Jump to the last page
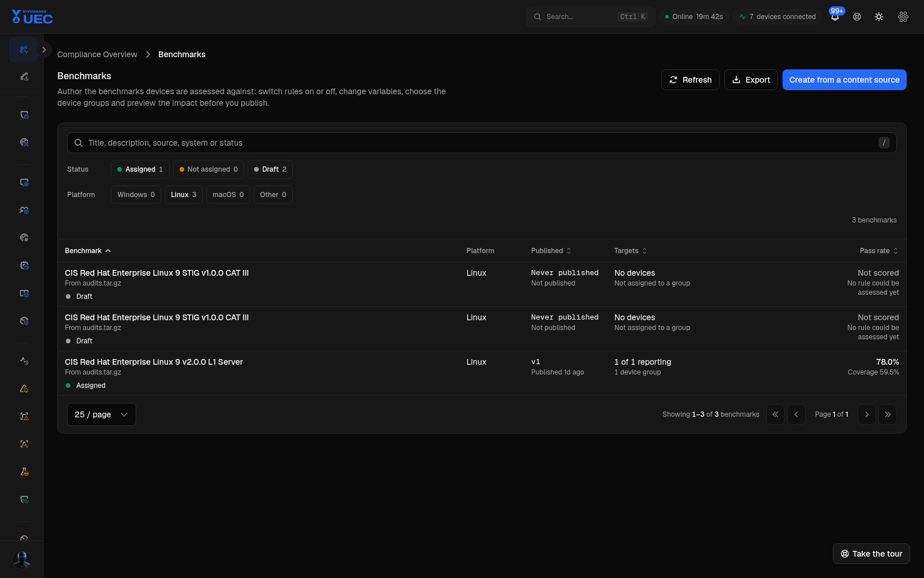 click(x=888, y=414)
